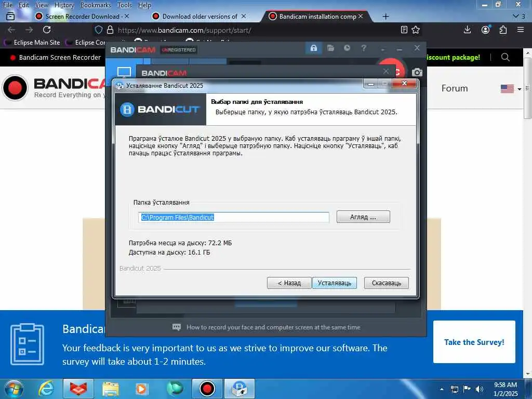Click the Скасаваць cancel button

tap(387, 283)
